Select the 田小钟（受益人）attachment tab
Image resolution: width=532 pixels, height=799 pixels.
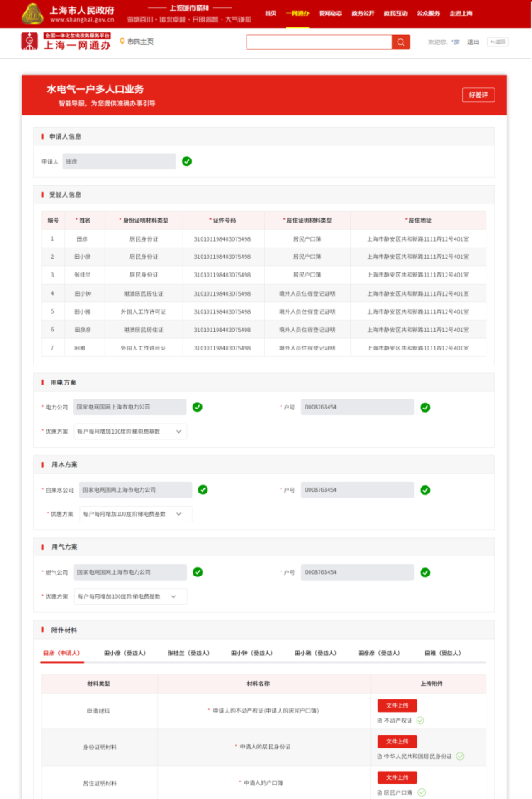pos(251,654)
